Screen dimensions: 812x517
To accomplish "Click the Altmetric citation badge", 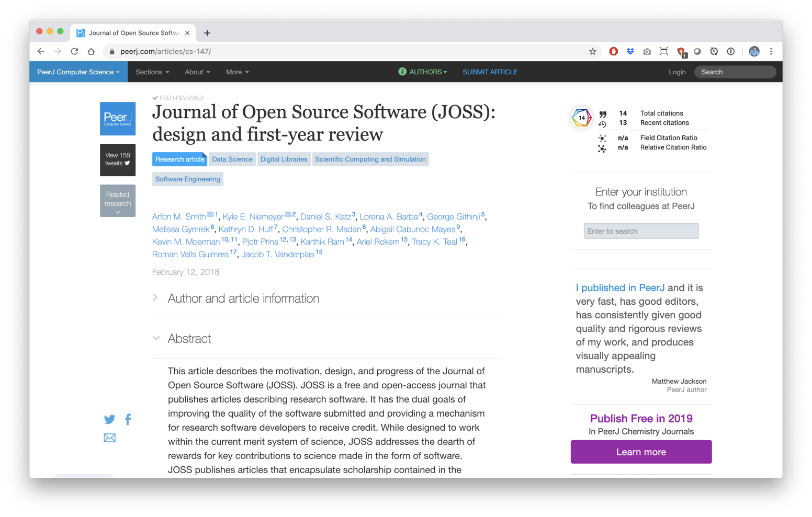I will [581, 118].
